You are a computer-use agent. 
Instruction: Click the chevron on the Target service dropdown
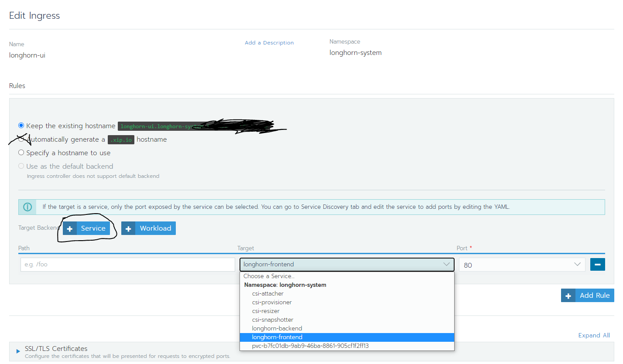pos(446,264)
